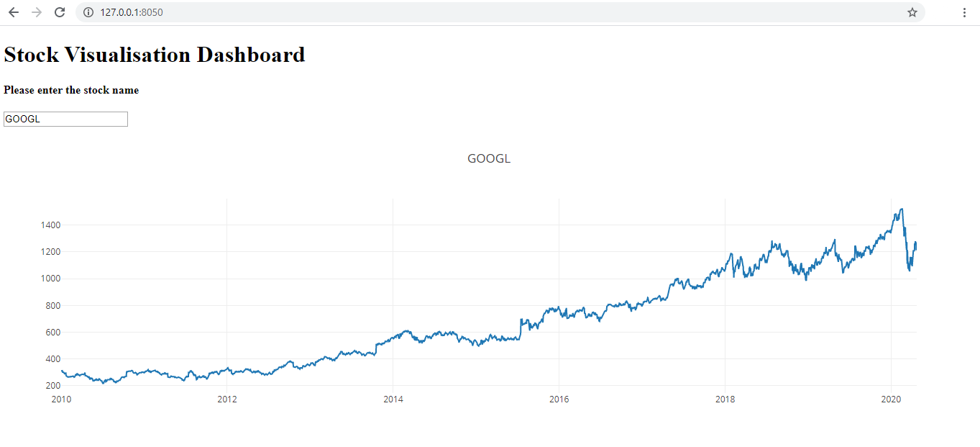Click the 2016 x-axis label

tap(559, 399)
